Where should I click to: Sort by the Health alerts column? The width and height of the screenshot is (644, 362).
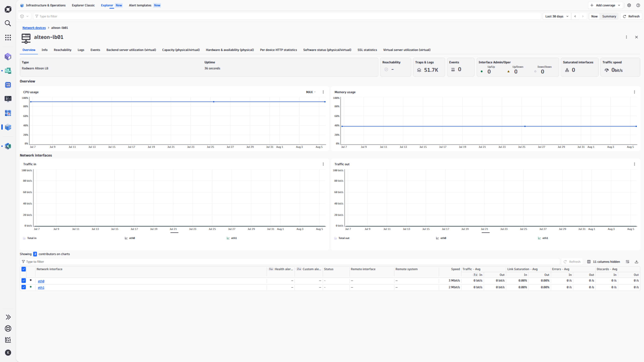tap(281, 269)
